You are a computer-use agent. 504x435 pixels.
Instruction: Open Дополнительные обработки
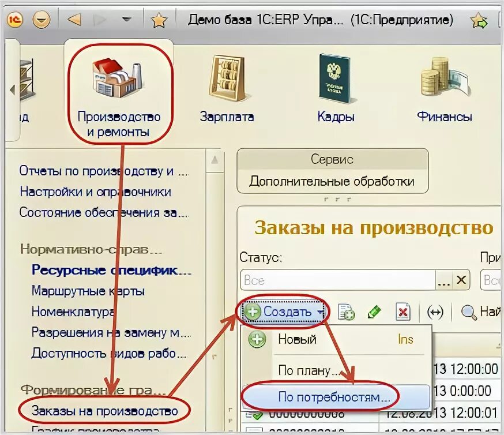[332, 181]
